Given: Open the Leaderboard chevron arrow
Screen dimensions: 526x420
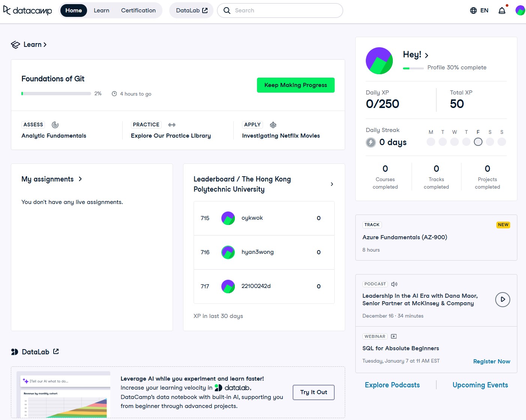Looking at the screenshot, I should click(x=332, y=184).
